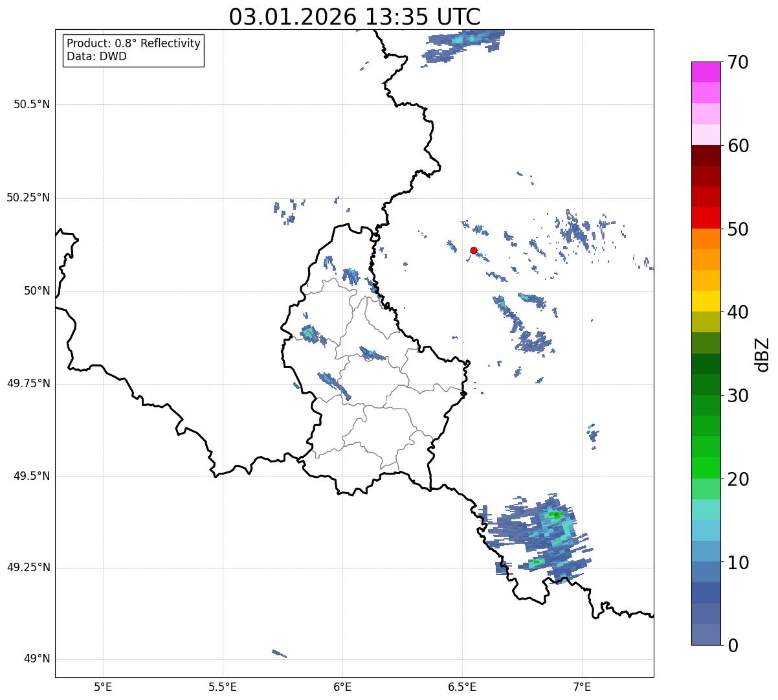Viewport: 778px width, 700px height.
Task: Click the green reflectivity core in southeast echo
Action: [x=556, y=515]
